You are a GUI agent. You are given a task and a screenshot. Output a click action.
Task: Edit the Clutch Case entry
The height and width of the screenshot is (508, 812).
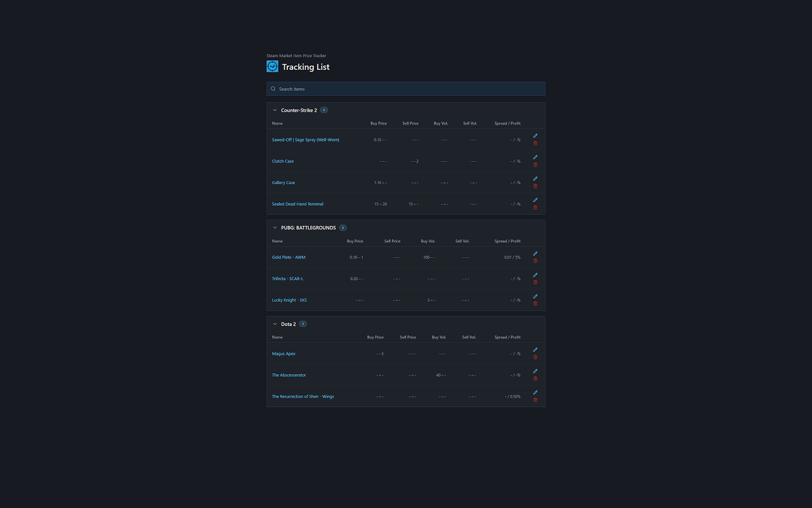point(535,157)
